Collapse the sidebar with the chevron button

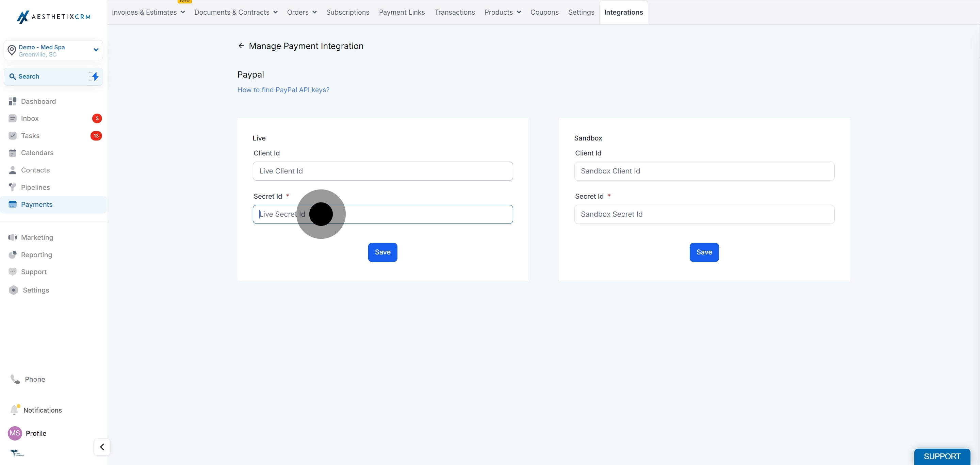pos(102,447)
